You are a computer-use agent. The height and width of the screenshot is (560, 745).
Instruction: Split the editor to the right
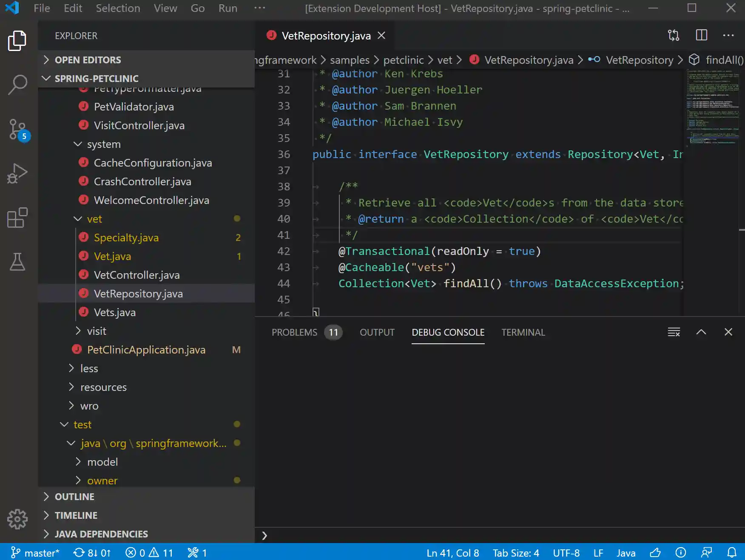[701, 35]
